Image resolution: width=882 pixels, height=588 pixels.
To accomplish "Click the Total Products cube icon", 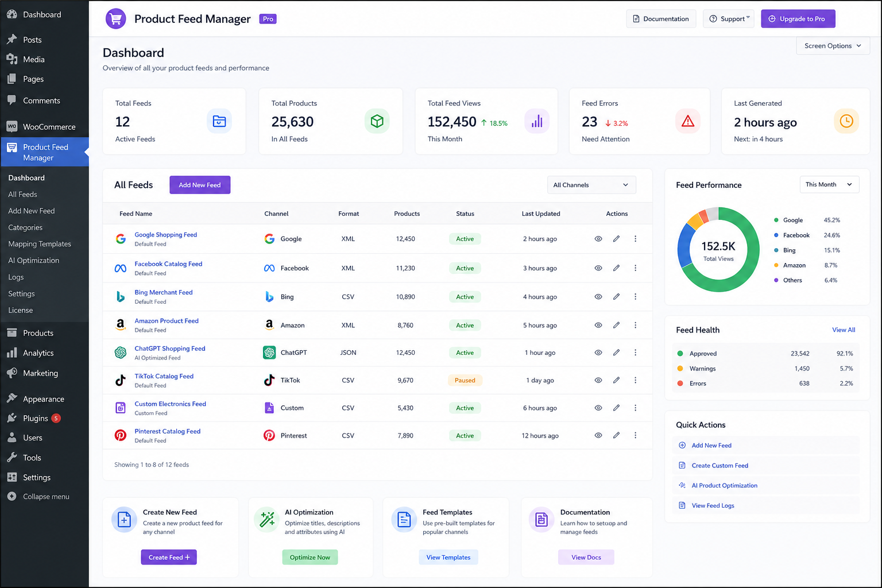I will tap(377, 121).
